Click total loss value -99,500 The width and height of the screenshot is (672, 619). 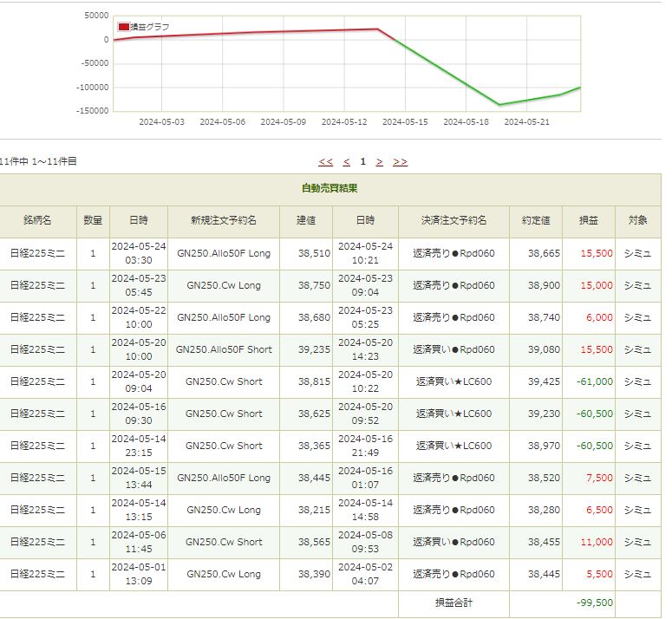tap(595, 603)
